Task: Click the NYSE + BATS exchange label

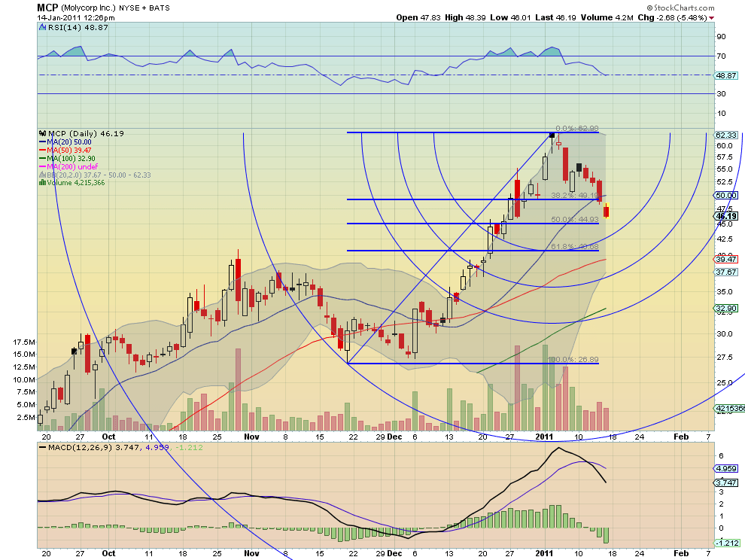Action: click(144, 8)
